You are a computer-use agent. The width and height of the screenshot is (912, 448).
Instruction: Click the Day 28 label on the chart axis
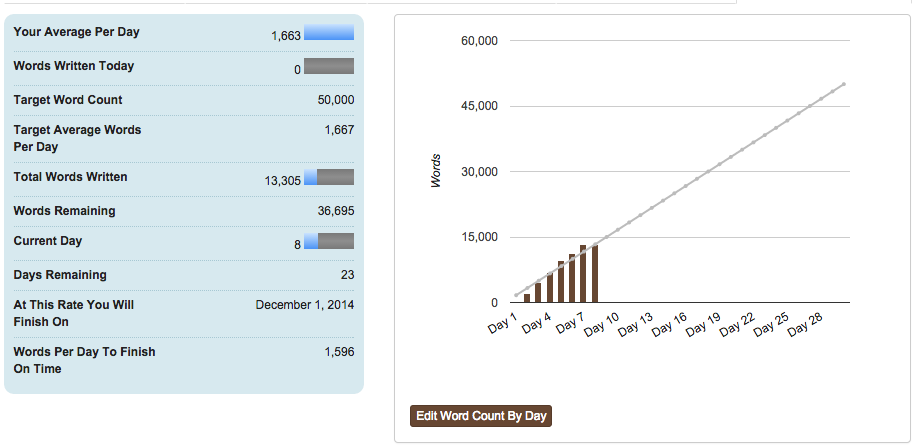804,327
